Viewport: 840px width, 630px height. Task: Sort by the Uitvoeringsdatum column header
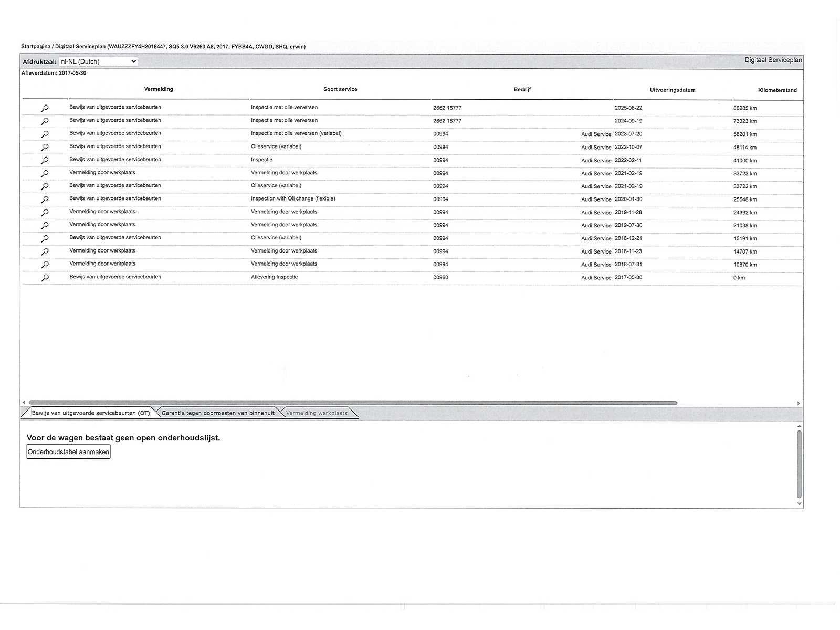672,90
